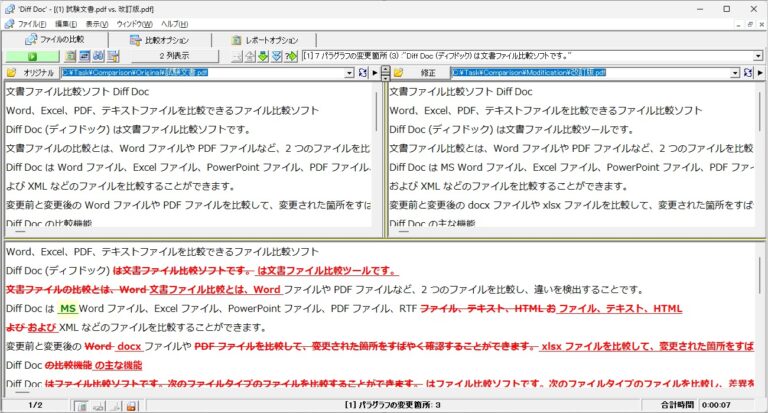Click the first report icon after the green button

coord(70,56)
